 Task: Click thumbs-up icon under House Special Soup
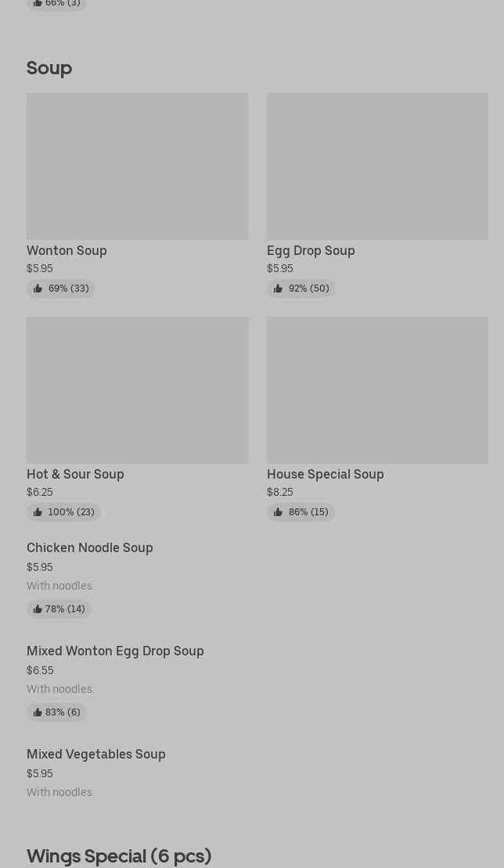[278, 512]
